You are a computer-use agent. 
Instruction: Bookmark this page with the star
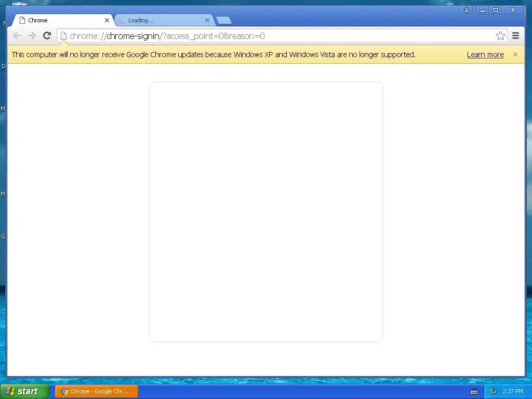coord(500,36)
